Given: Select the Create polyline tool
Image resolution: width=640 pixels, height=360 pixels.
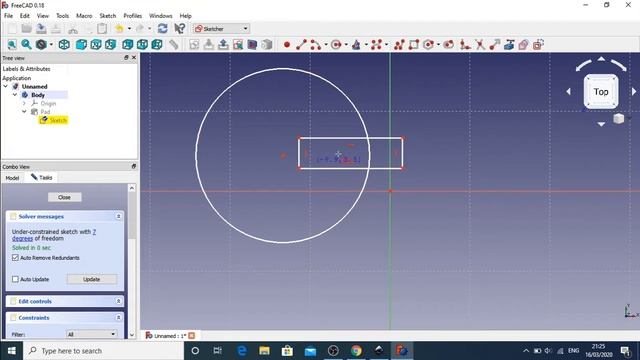Looking at the screenshot, I should point(399,44).
